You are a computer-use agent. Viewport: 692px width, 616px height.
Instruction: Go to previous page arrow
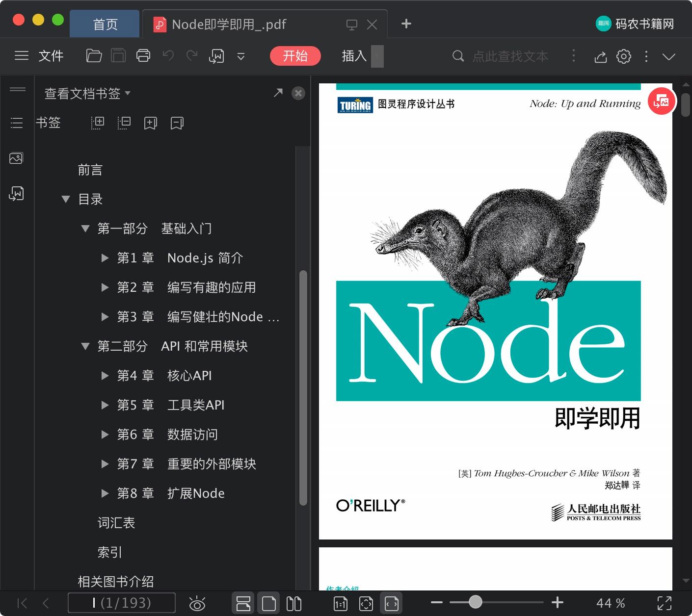coord(46,603)
